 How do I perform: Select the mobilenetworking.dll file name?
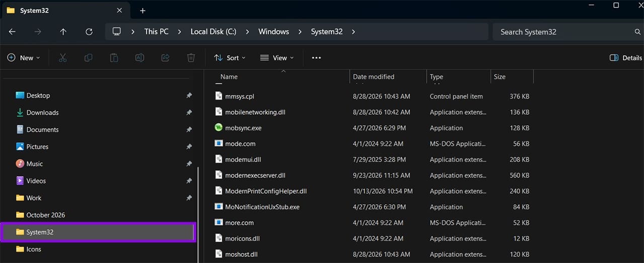pos(255,112)
